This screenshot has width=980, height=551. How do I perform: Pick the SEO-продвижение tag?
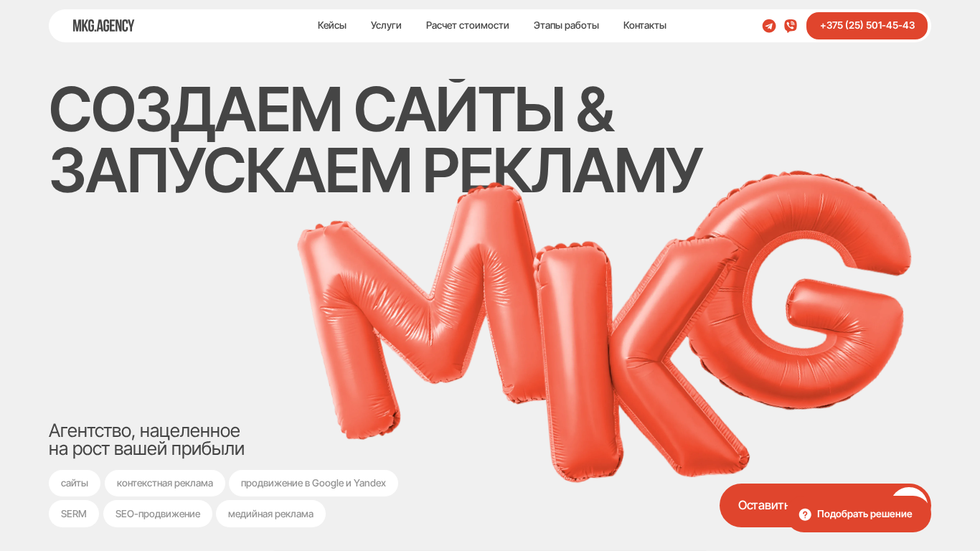[158, 514]
